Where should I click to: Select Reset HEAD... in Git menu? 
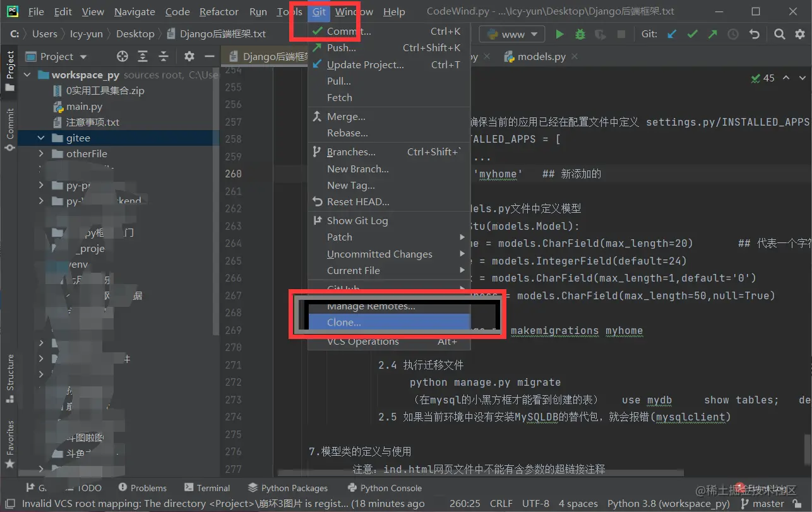(389, 201)
